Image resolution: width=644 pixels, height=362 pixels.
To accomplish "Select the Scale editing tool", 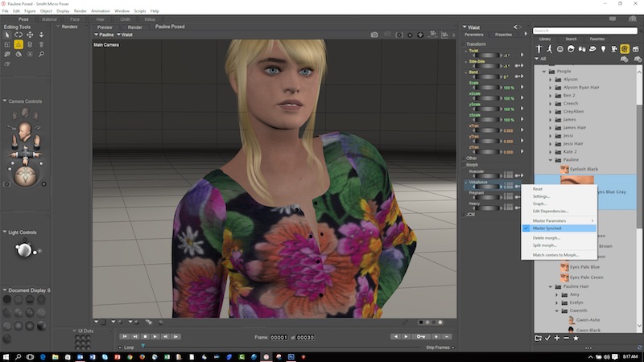I will click(7, 44).
